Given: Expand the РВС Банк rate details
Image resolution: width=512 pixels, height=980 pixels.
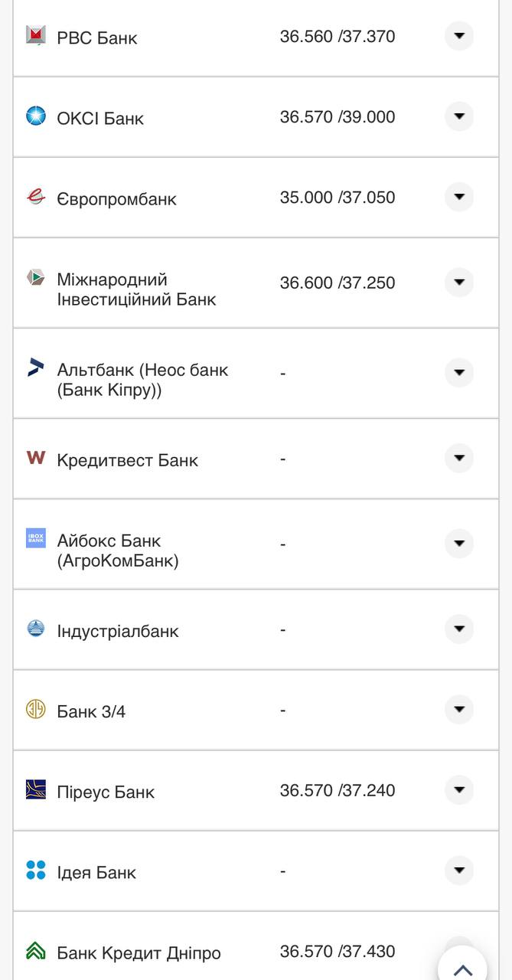Looking at the screenshot, I should 458,33.
